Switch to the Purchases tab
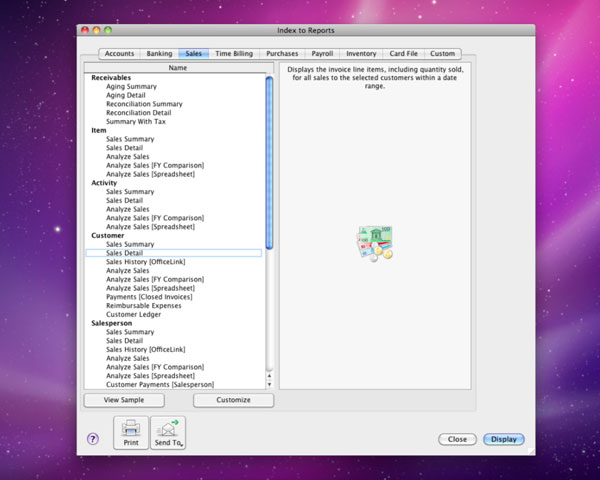 pos(282,54)
